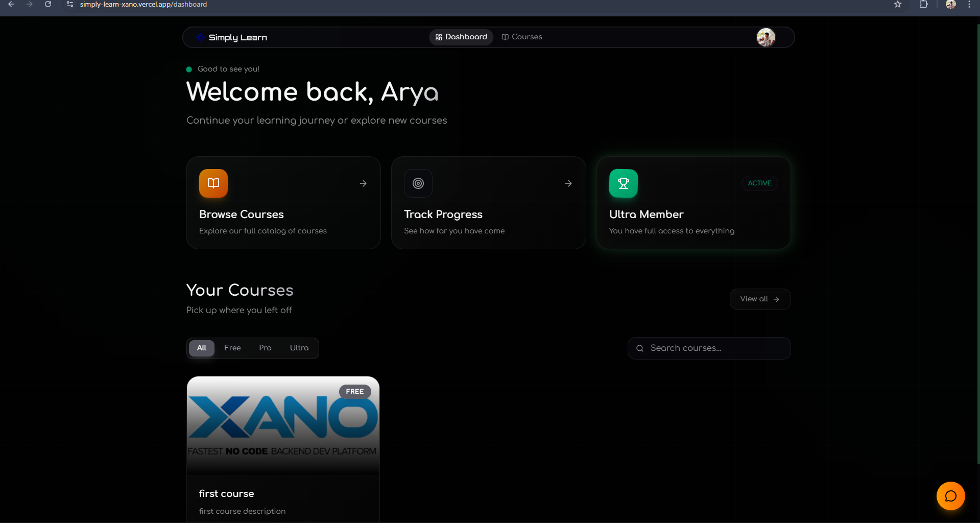
Task: Open the chat bubble in bottom-right corner
Action: (x=950, y=495)
